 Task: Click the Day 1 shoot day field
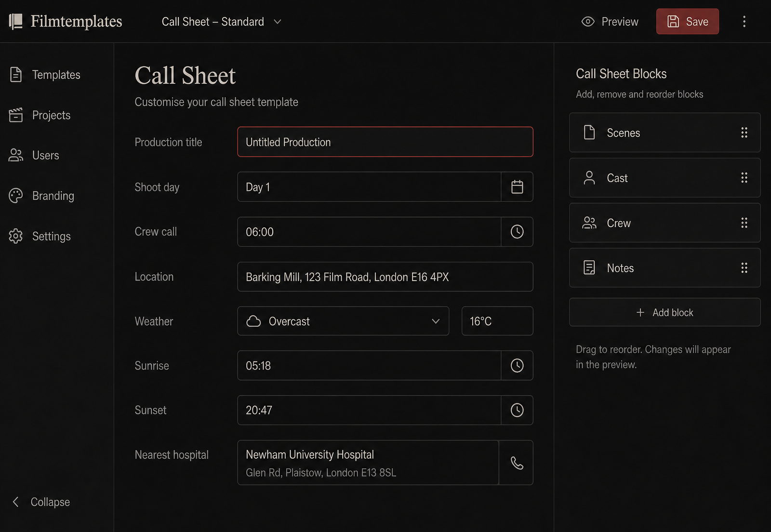369,187
